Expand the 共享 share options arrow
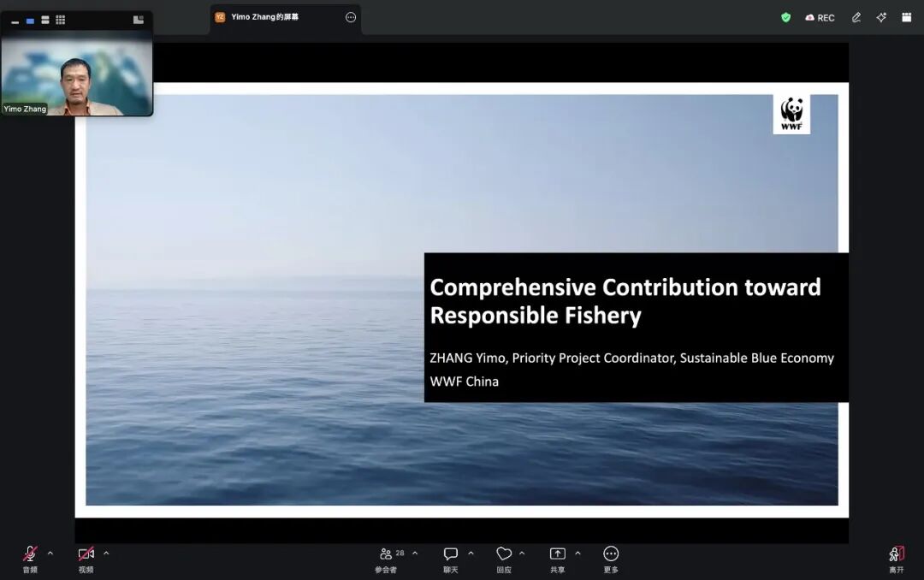Image resolution: width=924 pixels, height=580 pixels. coord(577,553)
